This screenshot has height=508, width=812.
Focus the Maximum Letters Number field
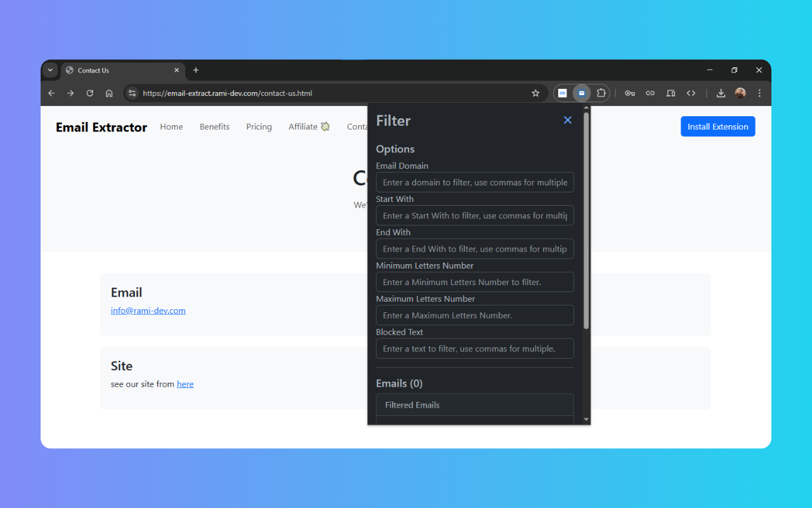(x=475, y=315)
